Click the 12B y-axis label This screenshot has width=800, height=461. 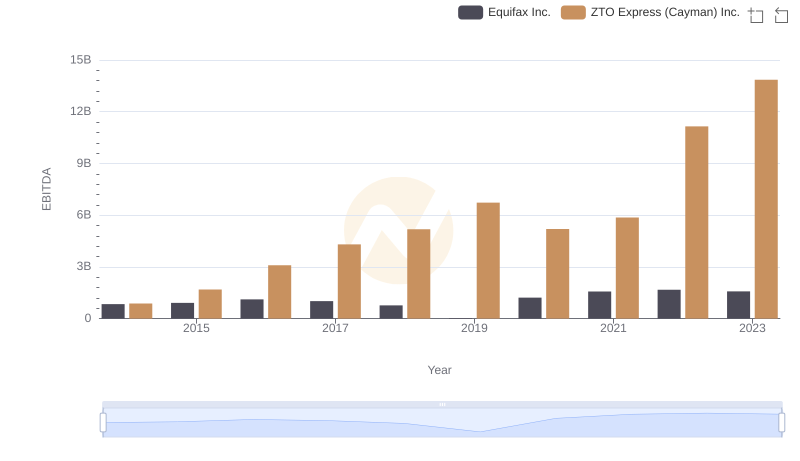tap(81, 111)
